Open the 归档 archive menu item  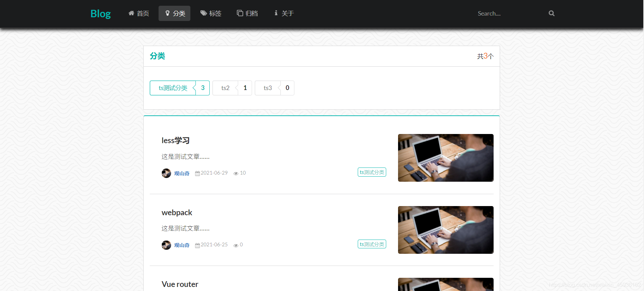[247, 14]
